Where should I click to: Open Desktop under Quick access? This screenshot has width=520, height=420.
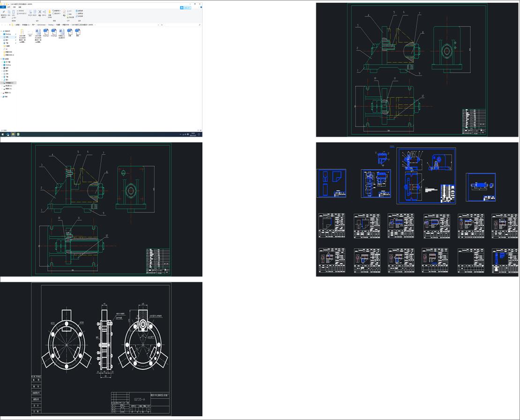point(7,34)
